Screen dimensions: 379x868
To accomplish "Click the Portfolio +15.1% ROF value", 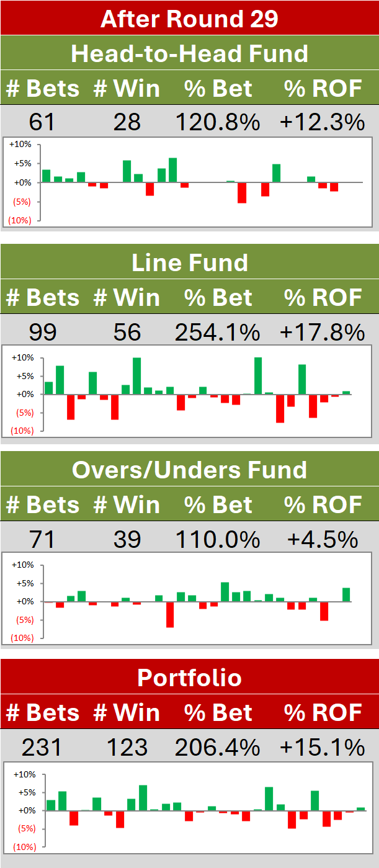I will click(x=322, y=748).
